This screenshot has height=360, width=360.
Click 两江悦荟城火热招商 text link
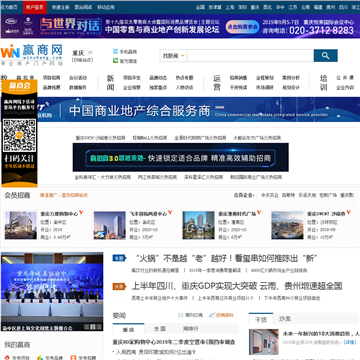[x=157, y=177]
